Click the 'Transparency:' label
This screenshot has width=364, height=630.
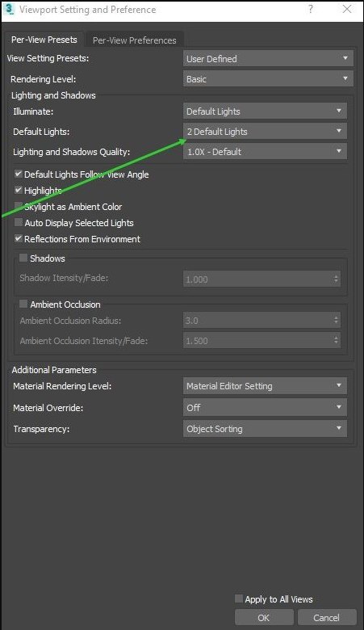coord(41,429)
